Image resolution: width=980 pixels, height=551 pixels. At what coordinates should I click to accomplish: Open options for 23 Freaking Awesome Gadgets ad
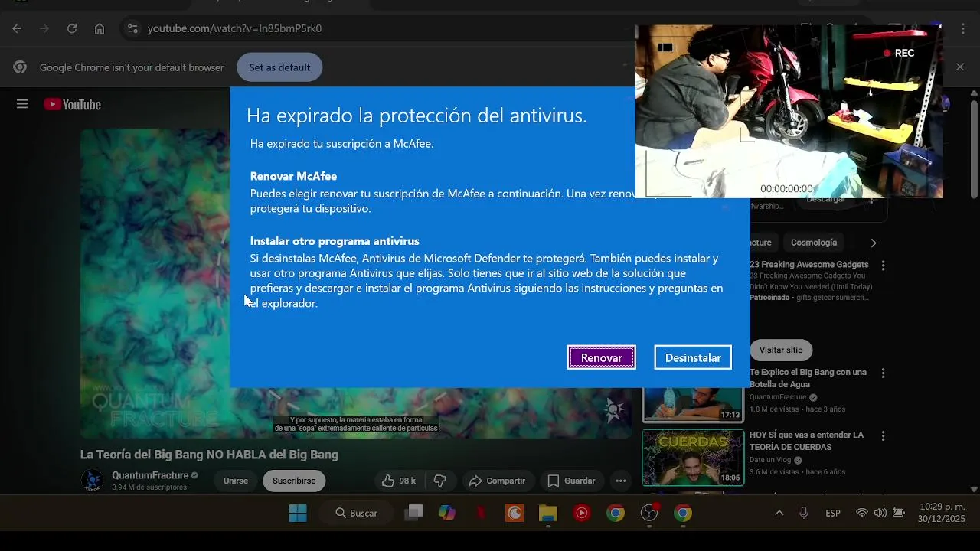point(884,266)
